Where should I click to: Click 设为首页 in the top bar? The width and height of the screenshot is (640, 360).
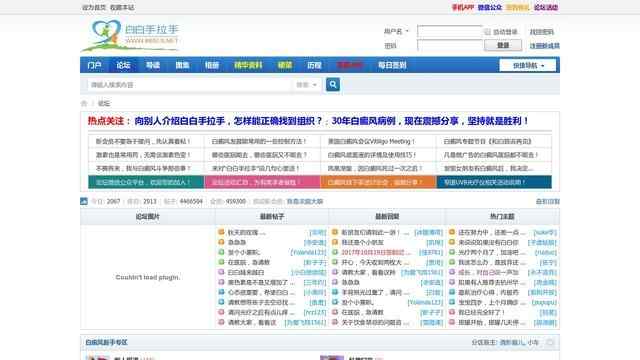93,7
